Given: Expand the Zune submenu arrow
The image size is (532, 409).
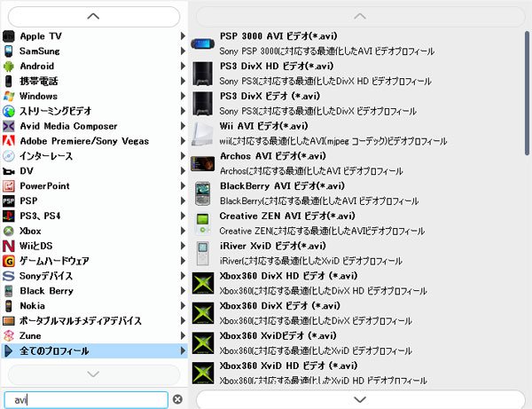Looking at the screenshot, I should [183, 335].
